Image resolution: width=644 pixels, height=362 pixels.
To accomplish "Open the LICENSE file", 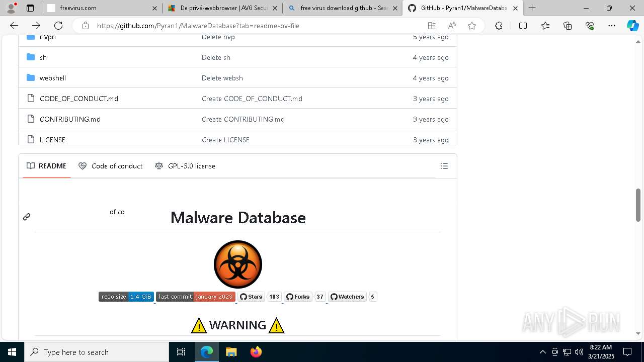I will click(52, 140).
